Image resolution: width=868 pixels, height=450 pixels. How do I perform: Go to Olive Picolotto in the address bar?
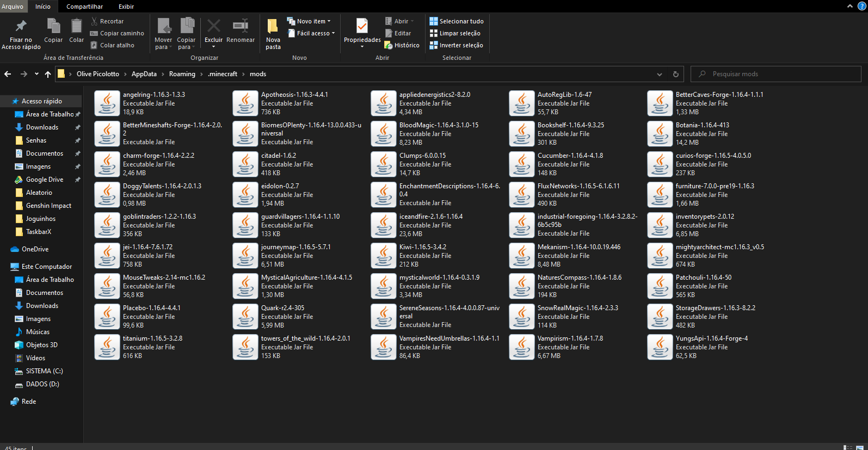(x=98, y=74)
